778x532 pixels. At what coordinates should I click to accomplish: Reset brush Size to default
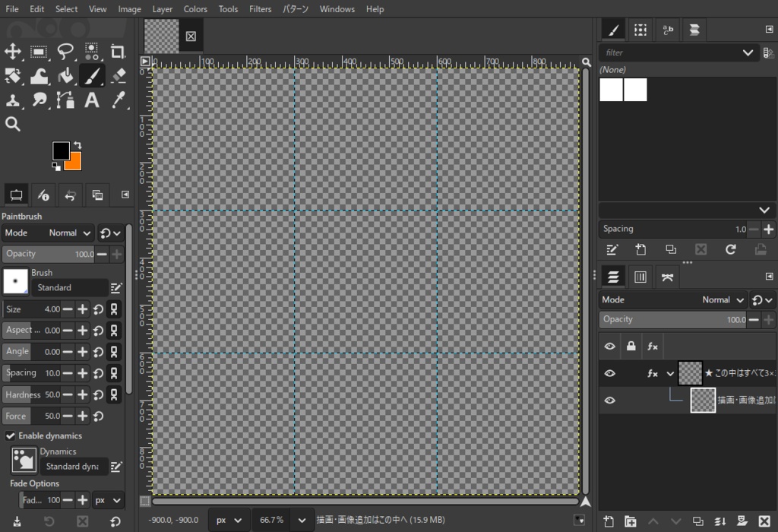pyautogui.click(x=98, y=309)
